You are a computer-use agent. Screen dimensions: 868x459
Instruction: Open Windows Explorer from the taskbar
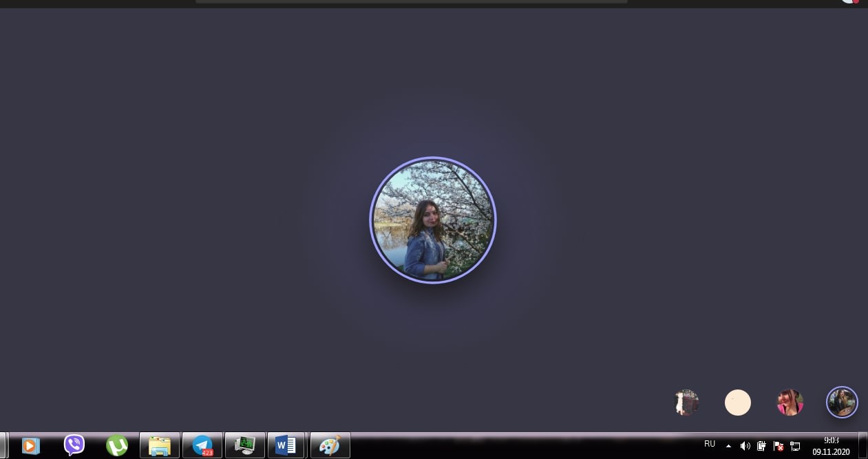pos(160,445)
